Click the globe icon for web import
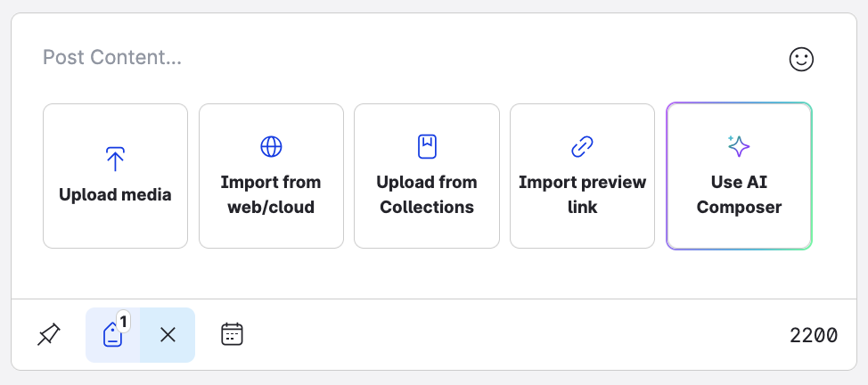 click(271, 146)
